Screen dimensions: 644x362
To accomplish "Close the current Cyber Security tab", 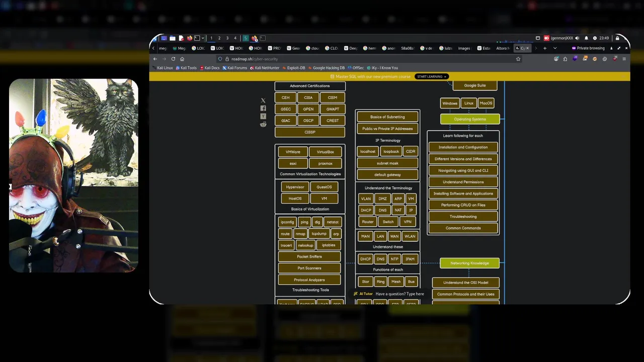I will (527, 48).
